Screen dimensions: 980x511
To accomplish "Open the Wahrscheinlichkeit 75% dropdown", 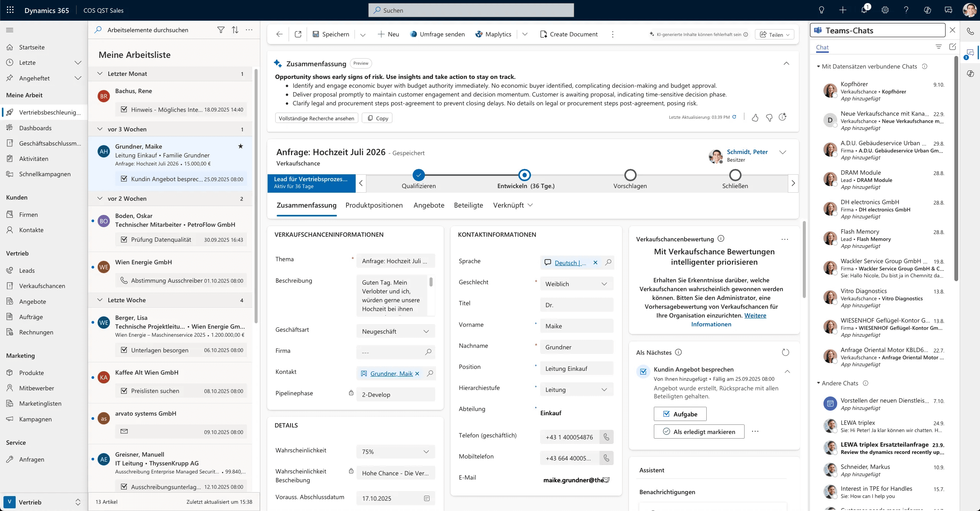I will [395, 452].
